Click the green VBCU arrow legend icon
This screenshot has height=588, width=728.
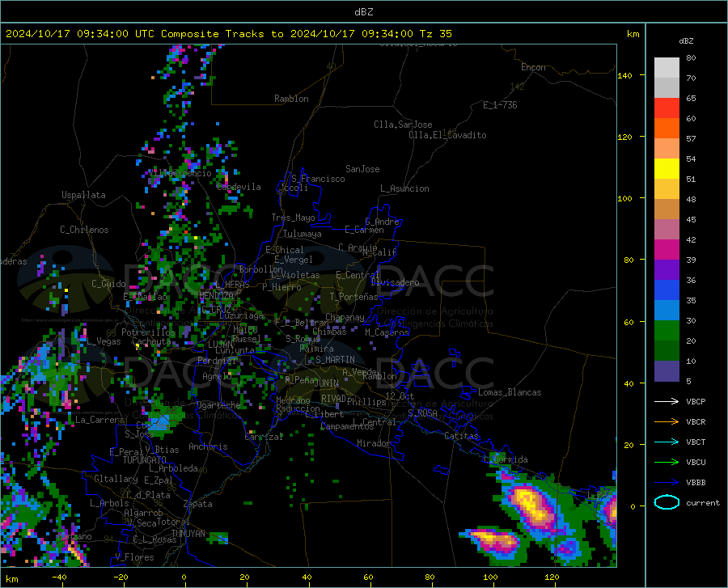pos(667,463)
